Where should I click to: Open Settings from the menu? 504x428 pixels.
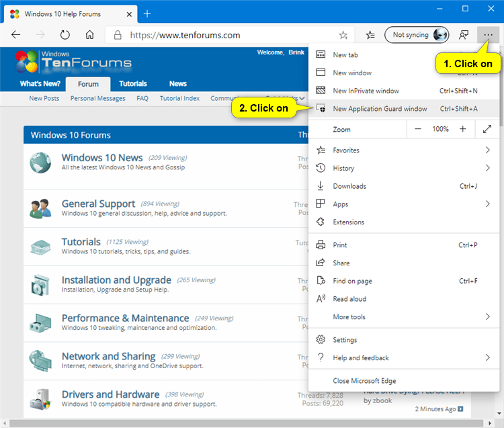click(x=404, y=339)
